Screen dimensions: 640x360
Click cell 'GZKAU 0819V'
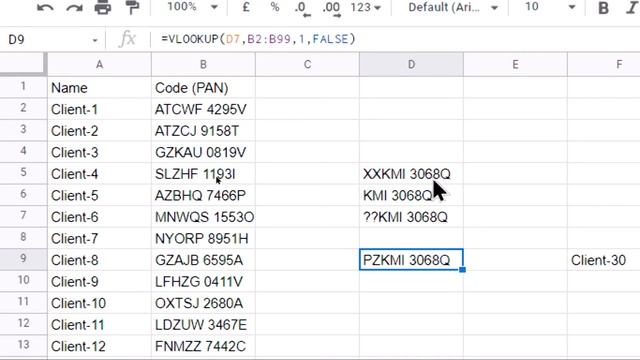(203, 152)
